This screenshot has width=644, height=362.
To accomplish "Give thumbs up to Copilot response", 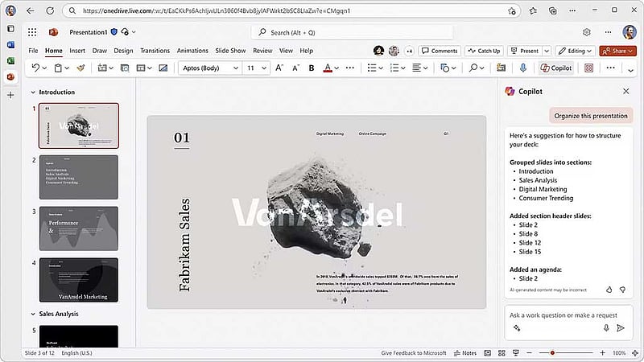I will [609, 290].
